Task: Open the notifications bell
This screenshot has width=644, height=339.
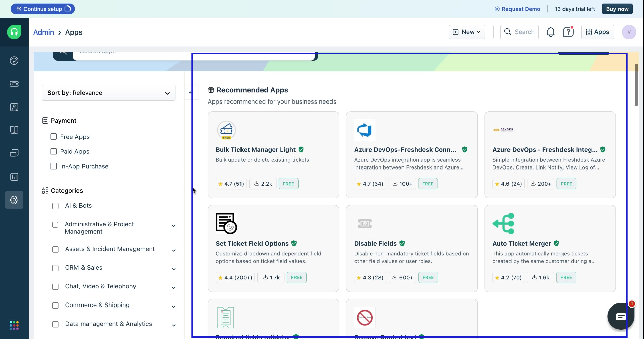Action: coord(551,32)
